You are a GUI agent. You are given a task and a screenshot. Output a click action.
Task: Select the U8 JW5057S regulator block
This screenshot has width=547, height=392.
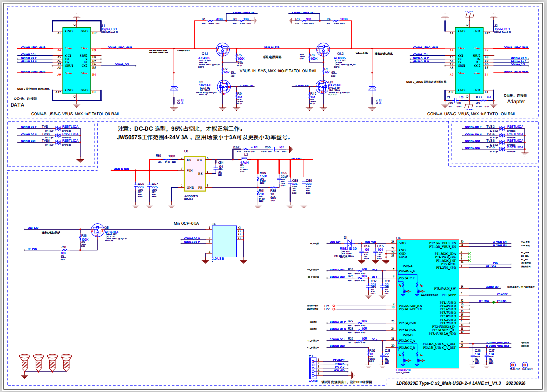click(x=194, y=173)
